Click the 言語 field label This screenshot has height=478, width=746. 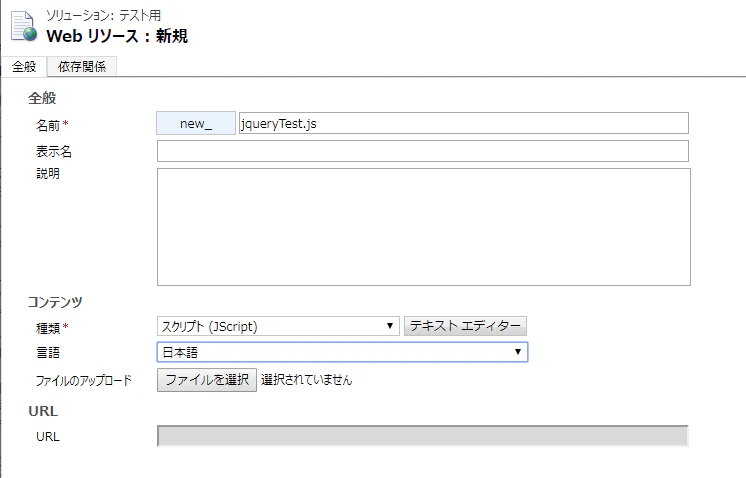[x=48, y=352]
